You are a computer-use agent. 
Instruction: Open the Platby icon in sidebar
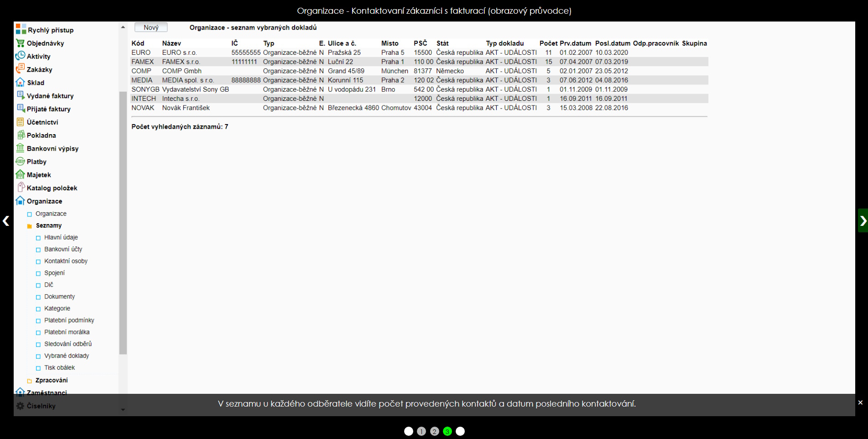pyautogui.click(x=20, y=162)
